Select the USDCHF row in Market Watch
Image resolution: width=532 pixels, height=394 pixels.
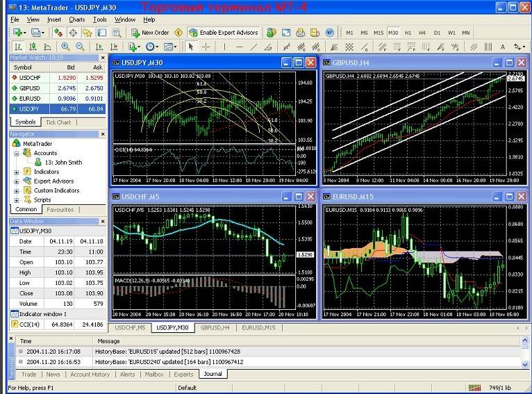[58, 78]
